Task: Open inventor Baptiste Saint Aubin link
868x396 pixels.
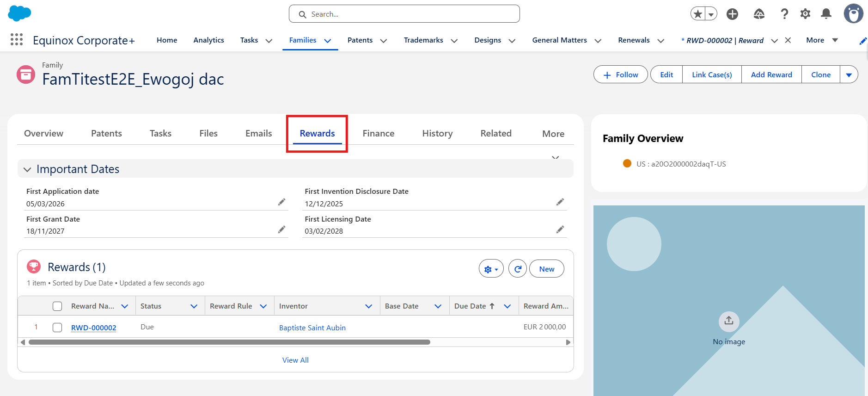Action: coord(312,328)
